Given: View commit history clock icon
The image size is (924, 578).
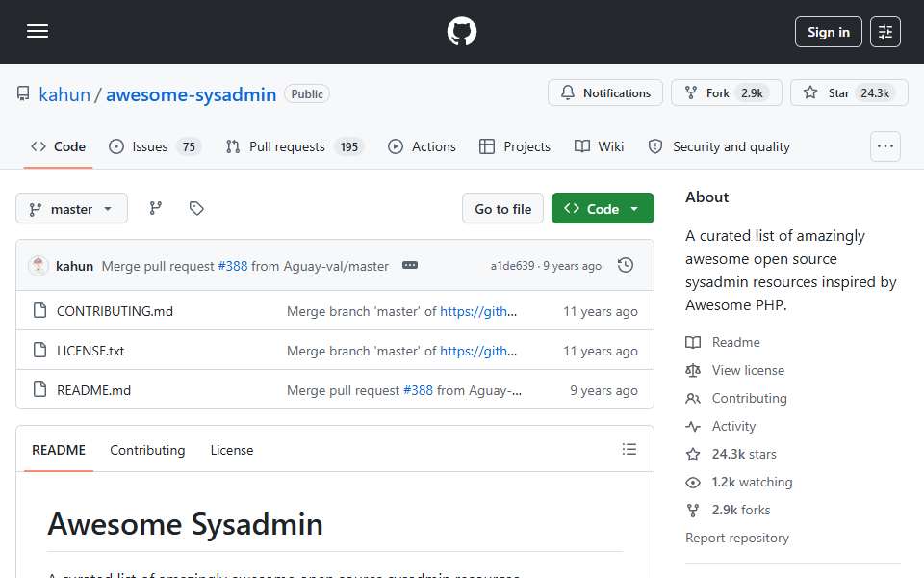Looking at the screenshot, I should 626,266.
